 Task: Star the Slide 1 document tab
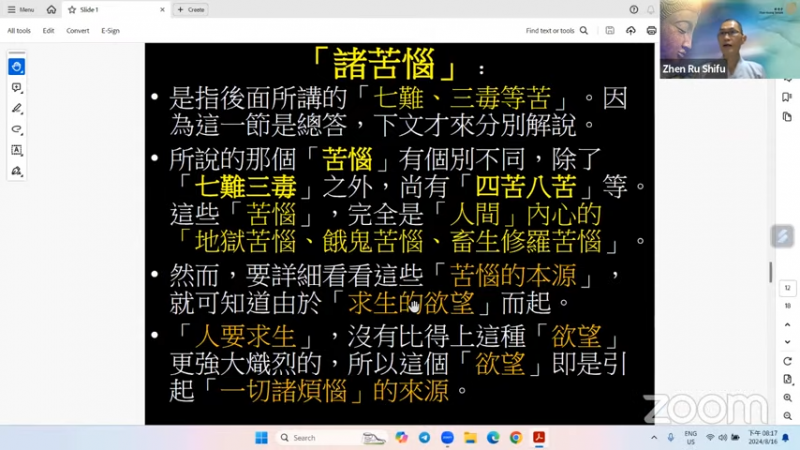72,9
